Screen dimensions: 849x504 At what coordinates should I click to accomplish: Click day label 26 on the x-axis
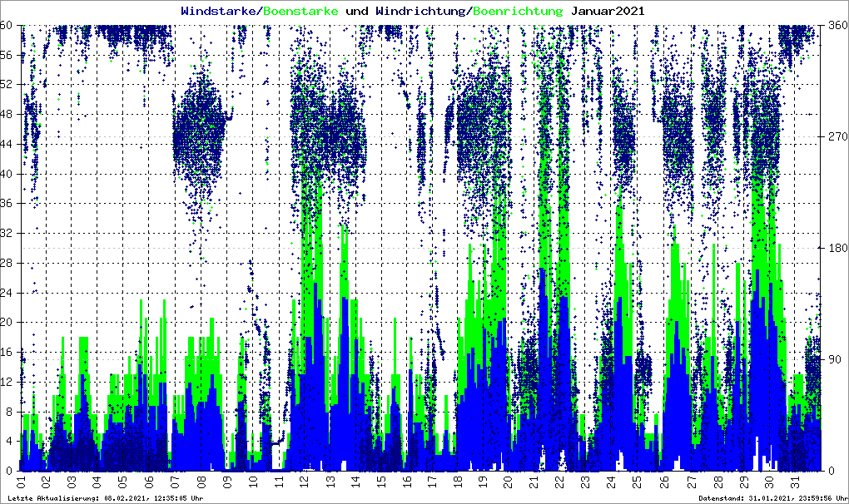click(x=666, y=482)
